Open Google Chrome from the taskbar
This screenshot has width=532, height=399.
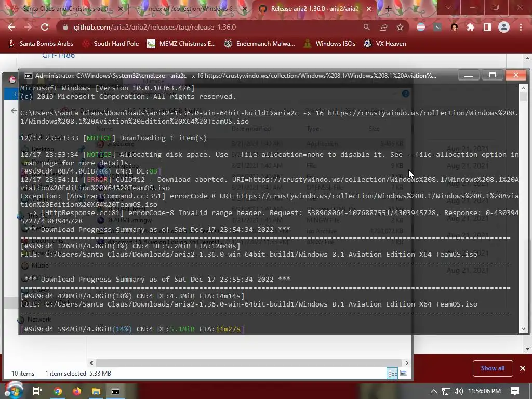(x=58, y=391)
